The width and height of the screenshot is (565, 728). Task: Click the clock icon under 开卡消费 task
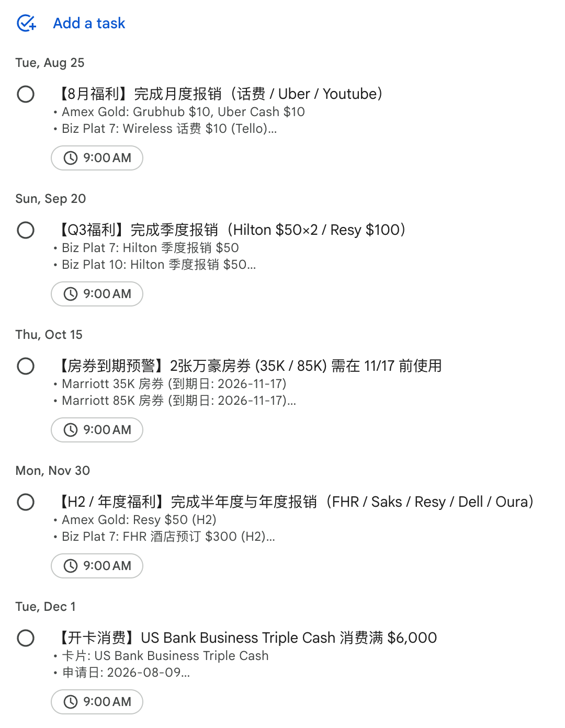click(71, 702)
